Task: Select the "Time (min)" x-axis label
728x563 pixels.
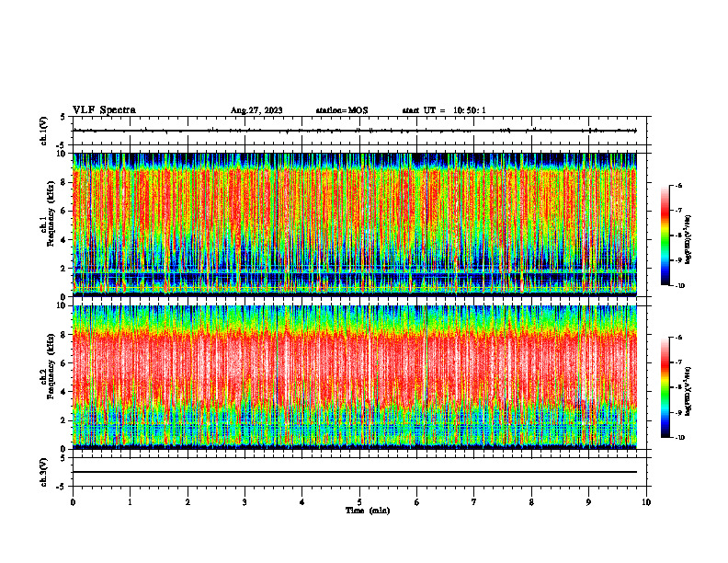Action: click(x=368, y=511)
